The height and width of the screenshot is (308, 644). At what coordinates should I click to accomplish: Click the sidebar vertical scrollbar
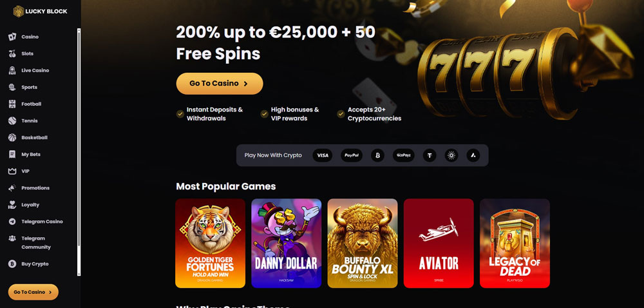[x=79, y=152]
